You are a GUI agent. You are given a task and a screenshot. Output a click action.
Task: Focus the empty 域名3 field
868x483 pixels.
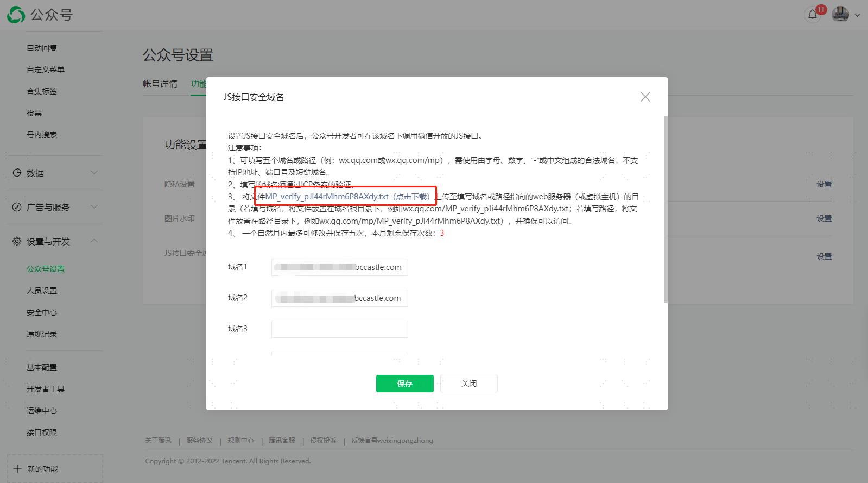pyautogui.click(x=339, y=329)
